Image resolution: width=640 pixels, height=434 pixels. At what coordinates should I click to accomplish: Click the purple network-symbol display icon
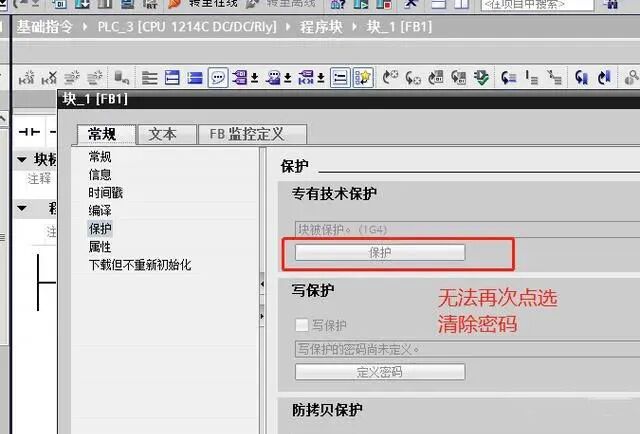306,77
